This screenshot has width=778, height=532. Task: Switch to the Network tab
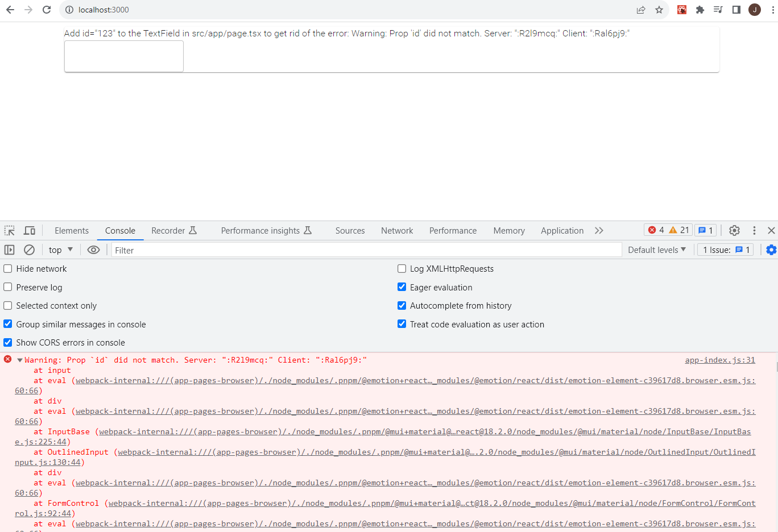[396, 230]
